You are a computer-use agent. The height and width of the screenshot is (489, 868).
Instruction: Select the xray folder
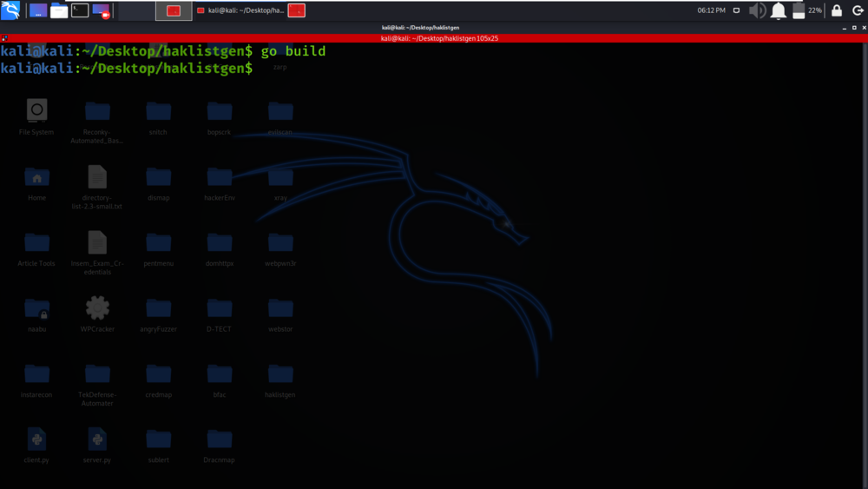pos(280,184)
